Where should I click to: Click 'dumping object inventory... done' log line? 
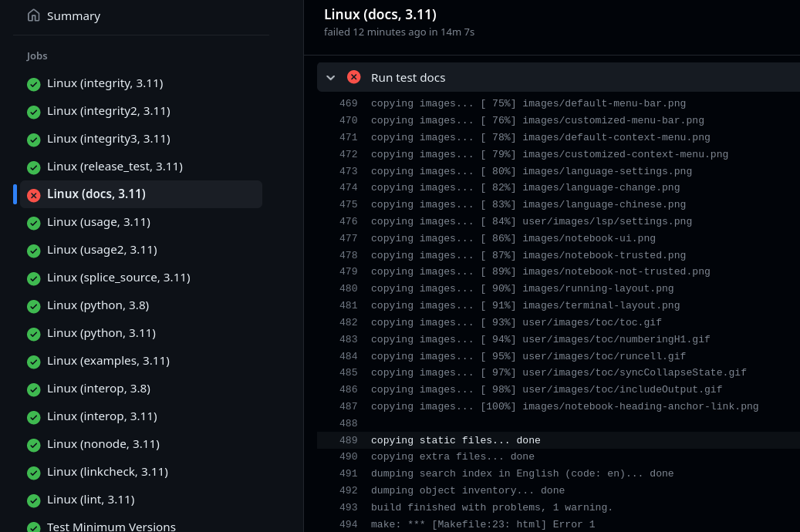(x=468, y=490)
